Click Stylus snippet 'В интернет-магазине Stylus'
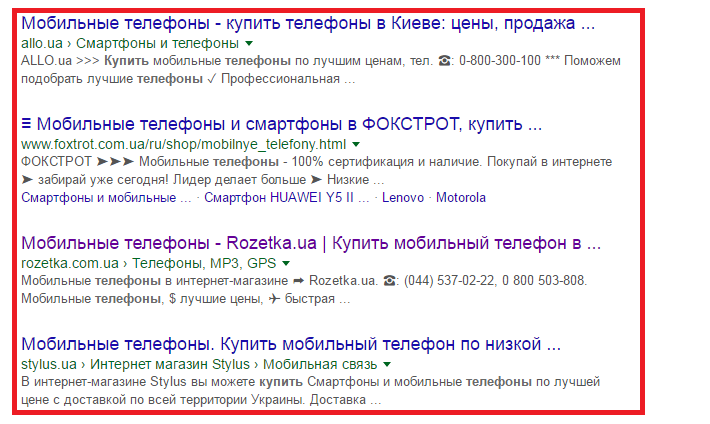The height and width of the screenshot is (424, 710). [x=311, y=391]
